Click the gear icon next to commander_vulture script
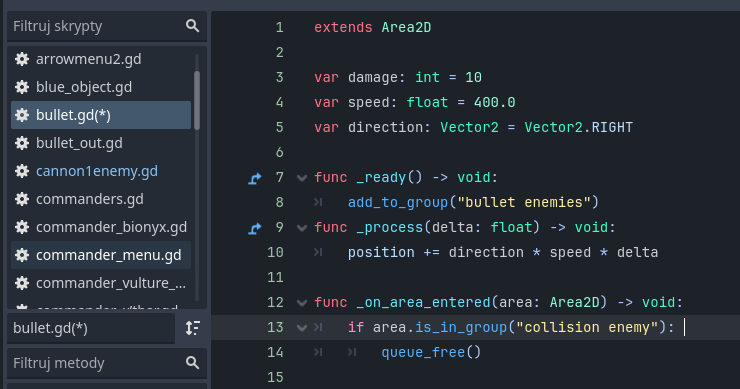Screen dimensions: 740x389 (22, 283)
